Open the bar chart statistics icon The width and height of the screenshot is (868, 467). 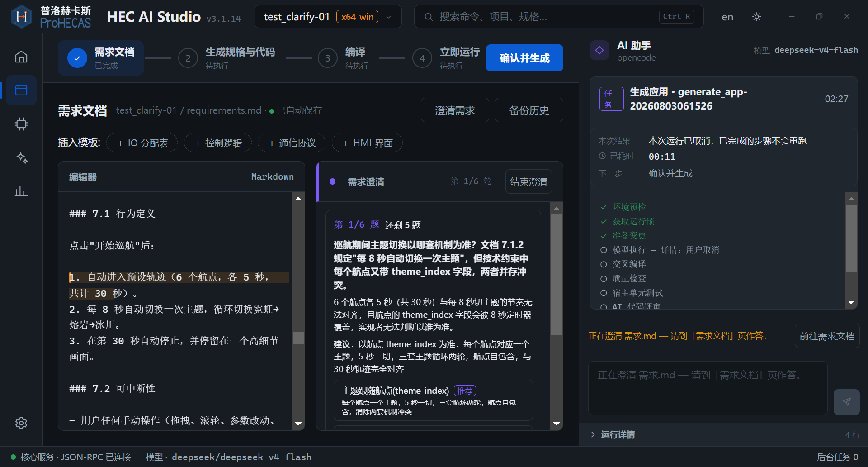click(x=21, y=191)
